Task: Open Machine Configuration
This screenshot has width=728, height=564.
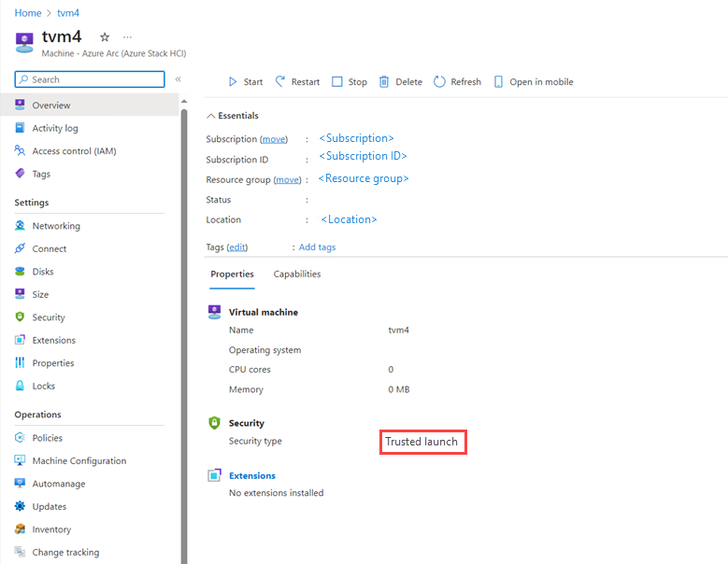Action: [x=79, y=461]
